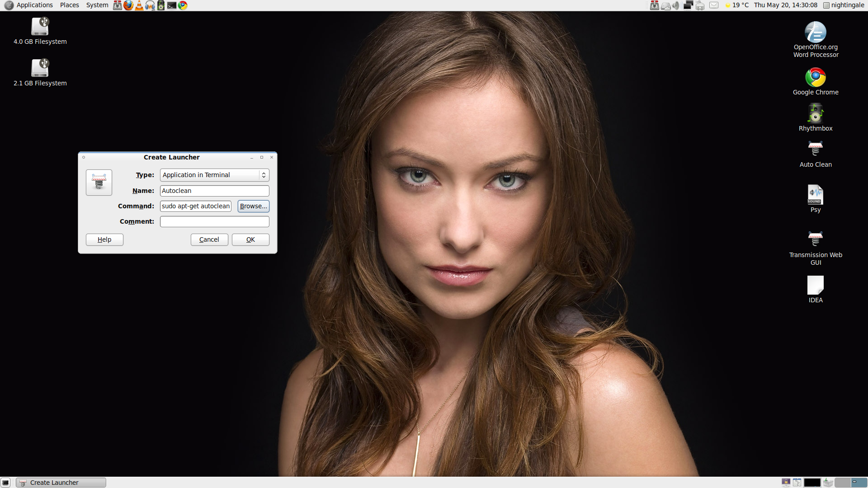Select Auto Clean desktop launcher
The height and width of the screenshot is (488, 868).
click(x=816, y=154)
